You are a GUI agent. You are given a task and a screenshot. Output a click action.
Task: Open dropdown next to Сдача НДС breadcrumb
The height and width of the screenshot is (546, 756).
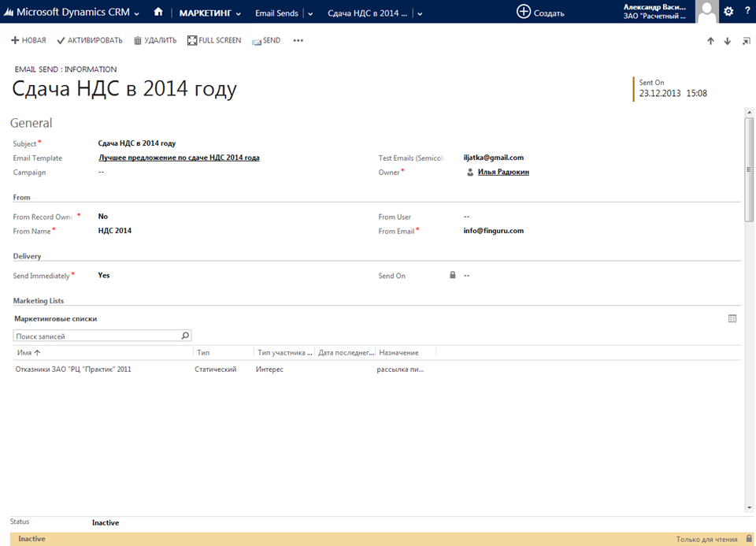click(x=419, y=13)
